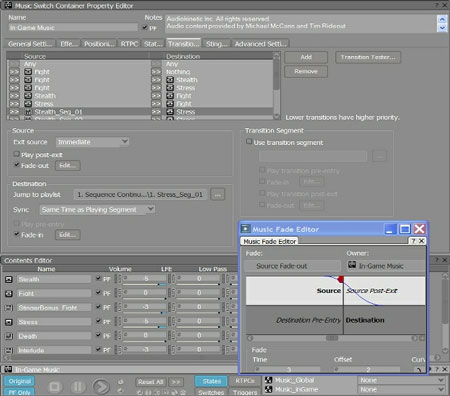450x396 pixels.
Task: Pause playback in the transport control
Action: pyautogui.click(x=77, y=387)
